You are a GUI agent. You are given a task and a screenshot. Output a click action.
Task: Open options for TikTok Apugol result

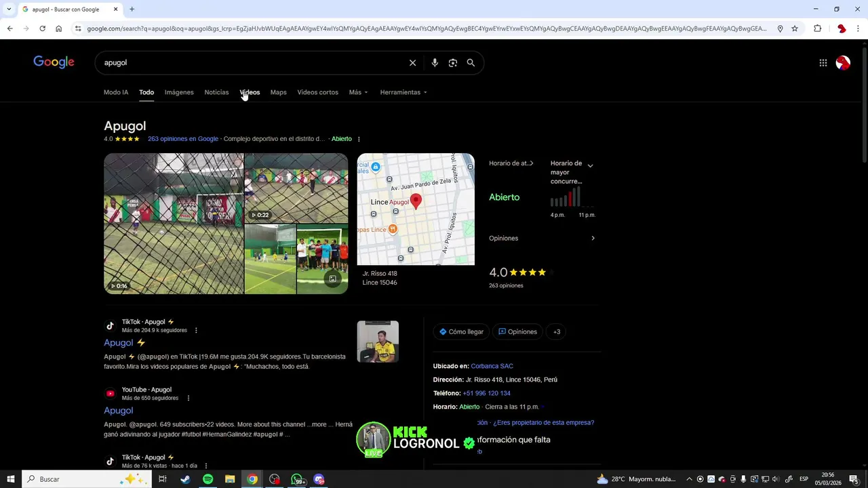196,330
